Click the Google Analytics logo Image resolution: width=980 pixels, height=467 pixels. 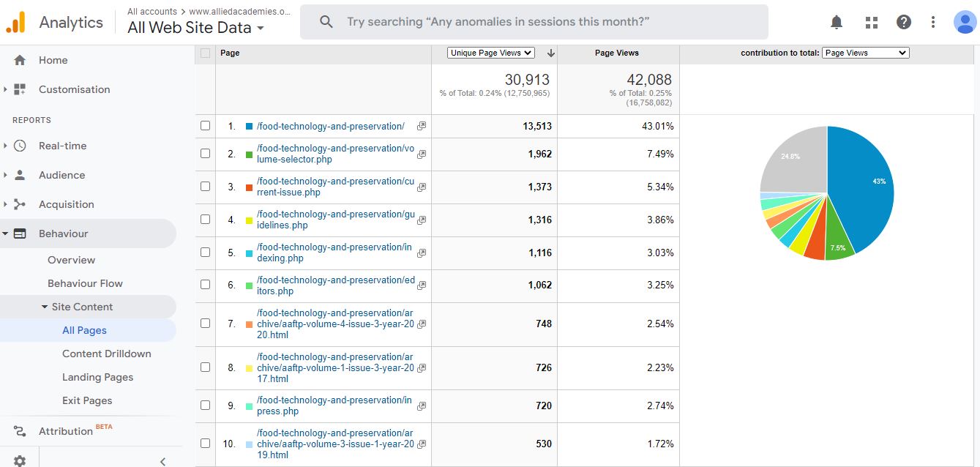pos(15,22)
